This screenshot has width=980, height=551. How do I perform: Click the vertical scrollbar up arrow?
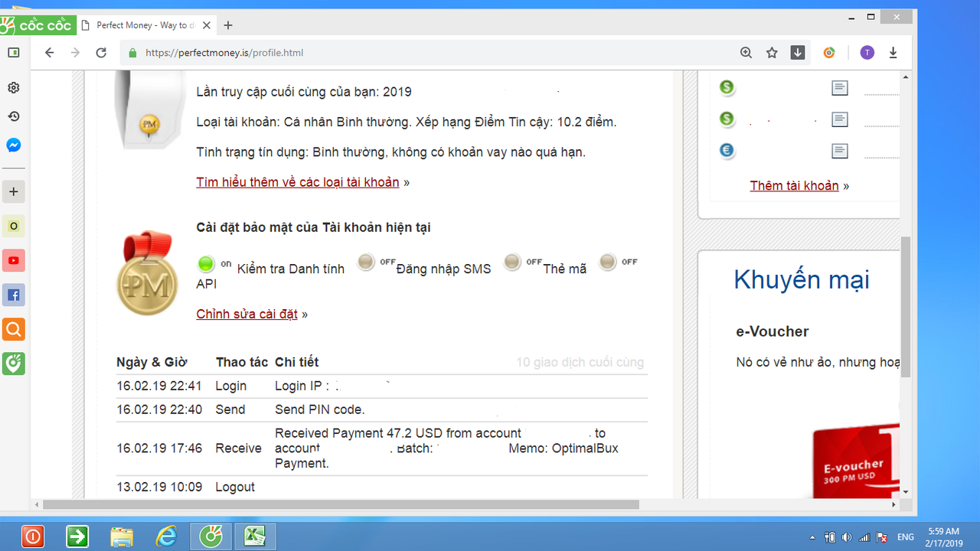pos(906,77)
